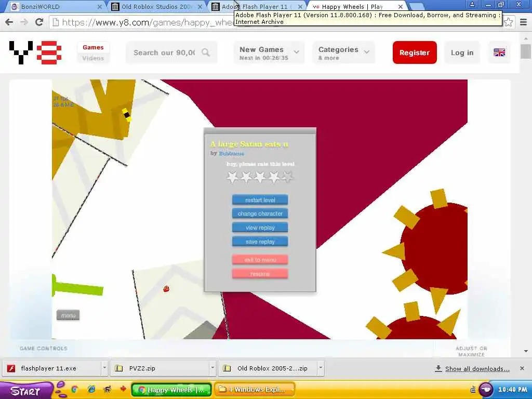The image size is (532, 399).
Task: Close the downloads bar
Action: click(522, 368)
